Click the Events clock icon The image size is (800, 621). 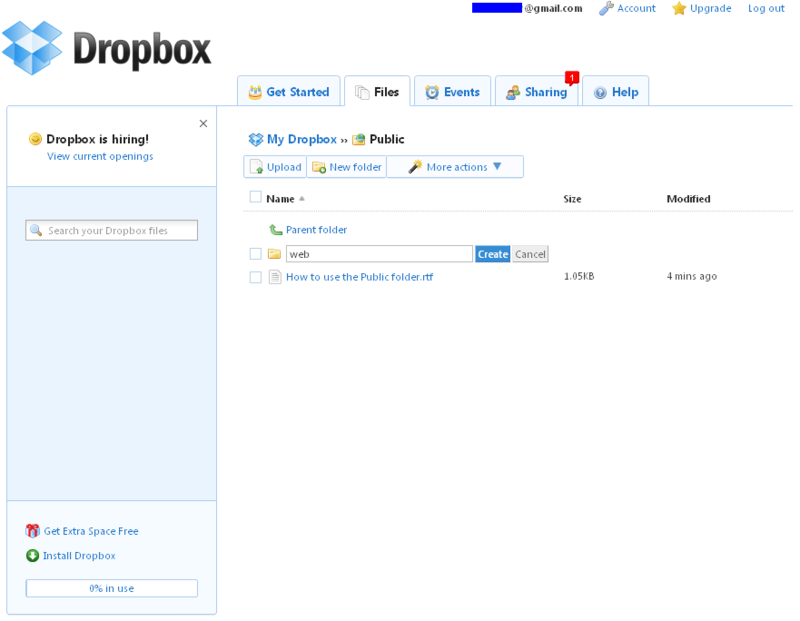(432, 92)
